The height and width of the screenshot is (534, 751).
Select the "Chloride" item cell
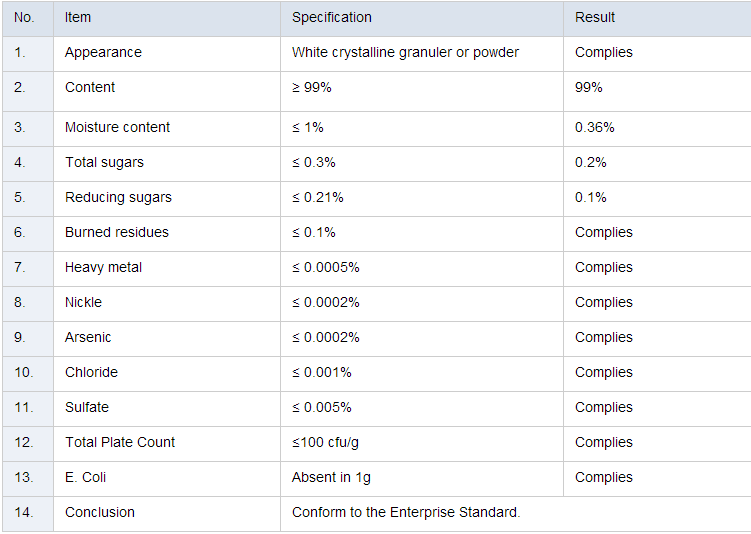click(91, 372)
